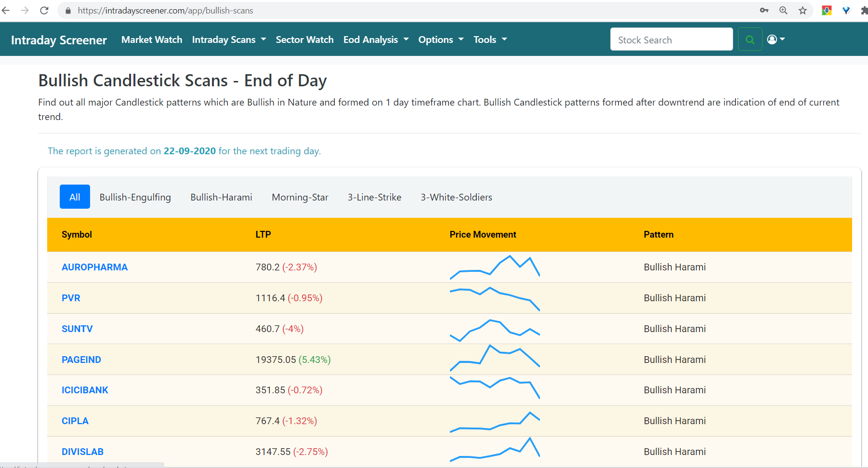
Task: Click the report date 22-09-2020
Action: point(190,151)
